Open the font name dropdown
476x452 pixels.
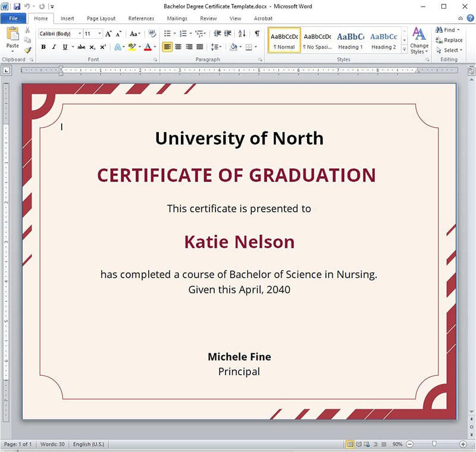click(x=80, y=34)
